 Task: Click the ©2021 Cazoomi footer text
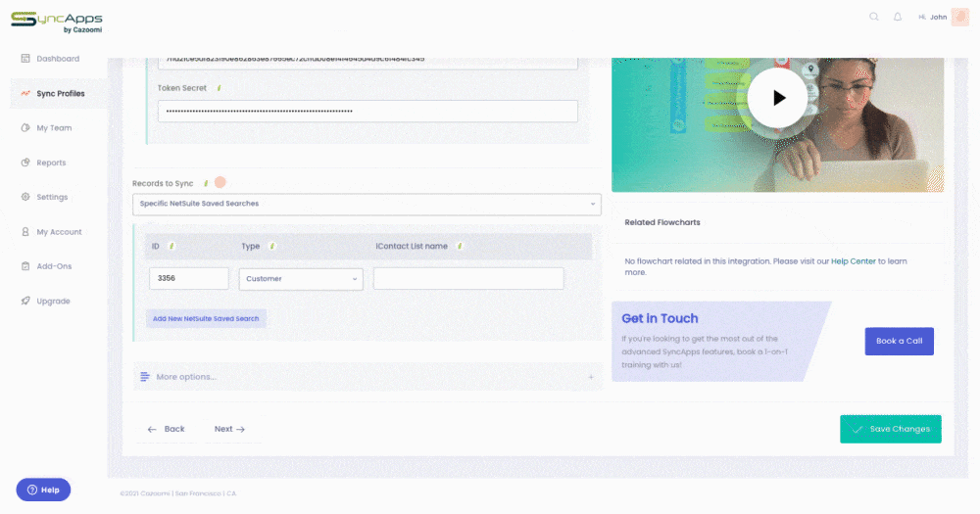pyautogui.click(x=178, y=493)
